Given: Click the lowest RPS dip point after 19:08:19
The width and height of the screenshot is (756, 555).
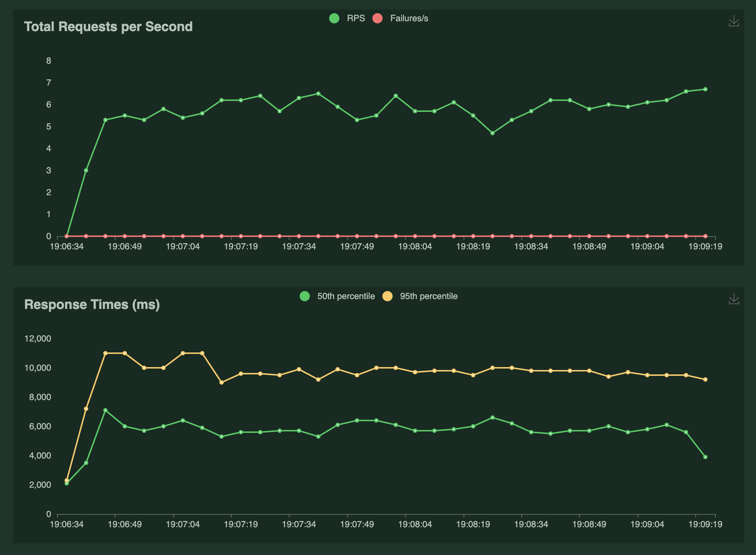Looking at the screenshot, I should pyautogui.click(x=492, y=133).
